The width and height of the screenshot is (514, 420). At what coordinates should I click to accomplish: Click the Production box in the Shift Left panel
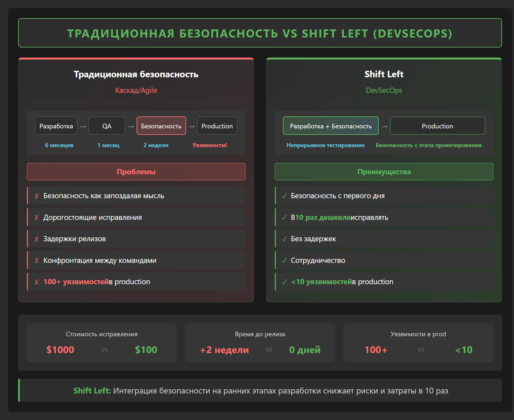[x=437, y=126]
